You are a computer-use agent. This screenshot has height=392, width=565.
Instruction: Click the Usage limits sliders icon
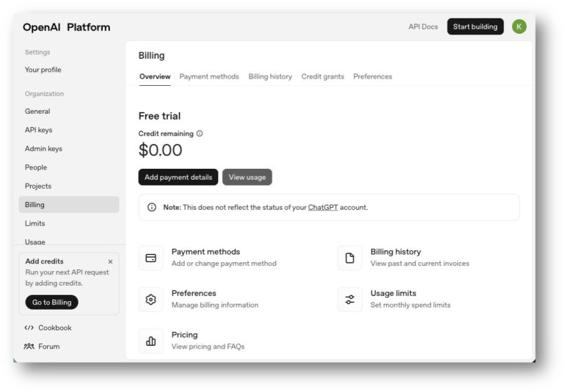coord(349,300)
